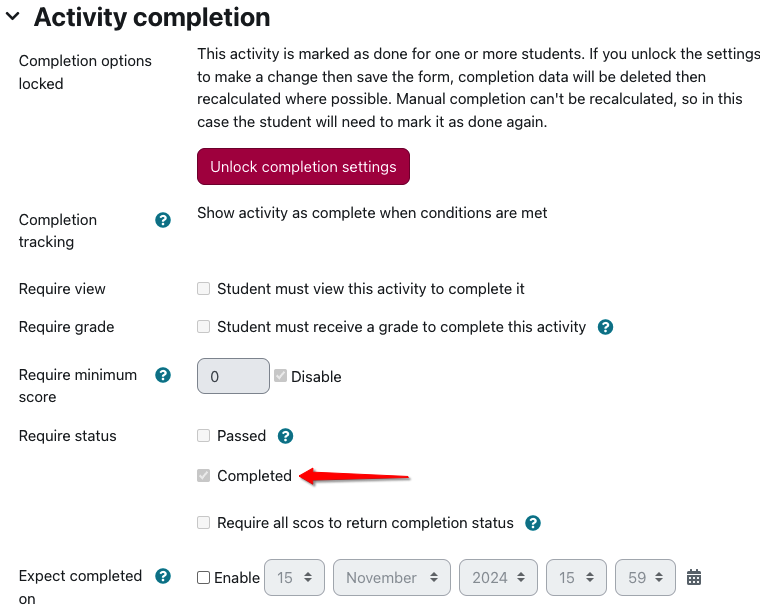Click Unlock completion settings button
Screen dimensions: 760x609
303,167
